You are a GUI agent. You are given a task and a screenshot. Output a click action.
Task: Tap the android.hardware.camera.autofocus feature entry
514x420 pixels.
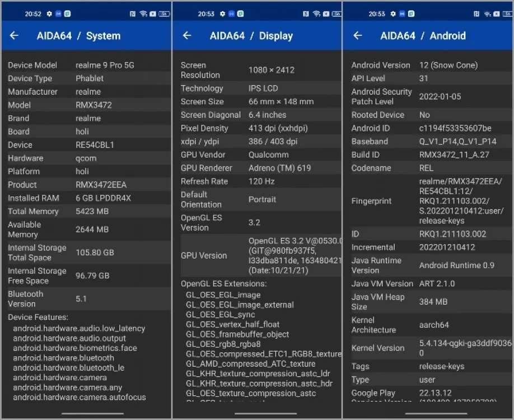click(80, 397)
